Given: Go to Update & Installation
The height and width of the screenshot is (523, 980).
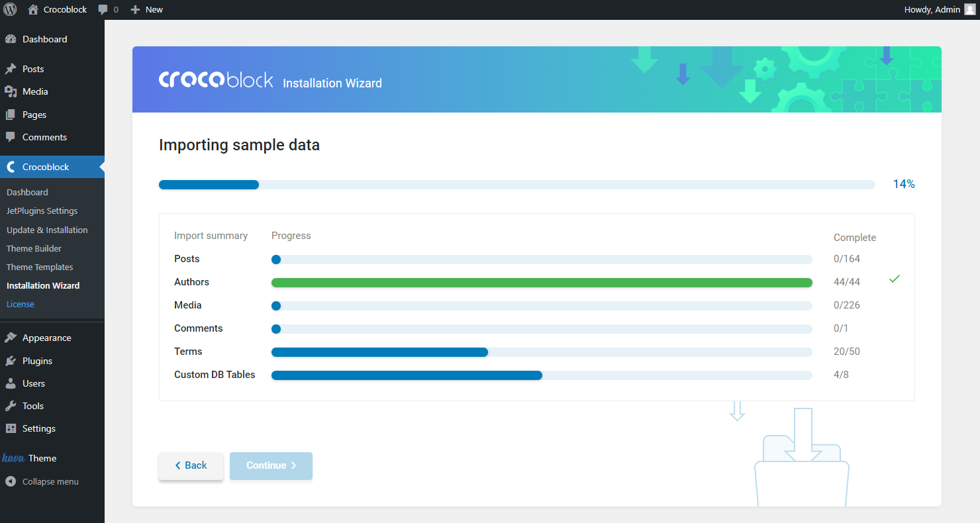Looking at the screenshot, I should tap(47, 230).
